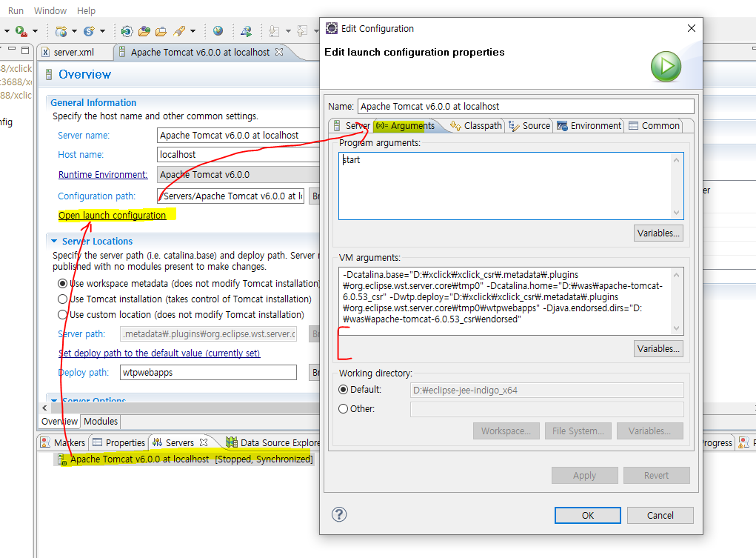Open the Environment tab in Edit Configuration
Viewport: 756px width, 558px height.
(589, 125)
